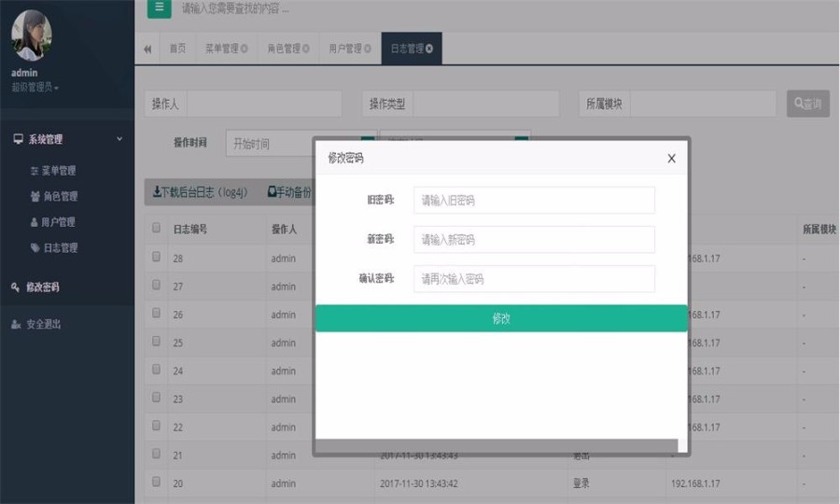Close the 菜单管理 tab via its x icon

[245, 49]
